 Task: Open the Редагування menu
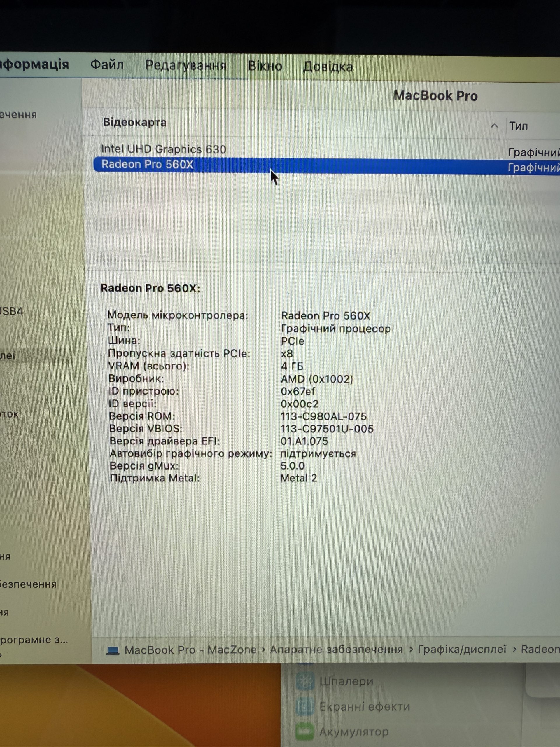click(x=186, y=65)
